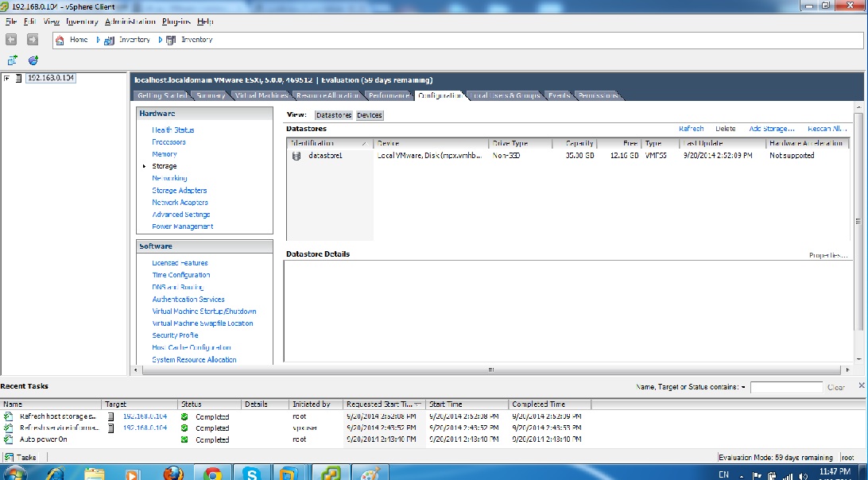
Task: Open the View menu
Action: tap(52, 21)
